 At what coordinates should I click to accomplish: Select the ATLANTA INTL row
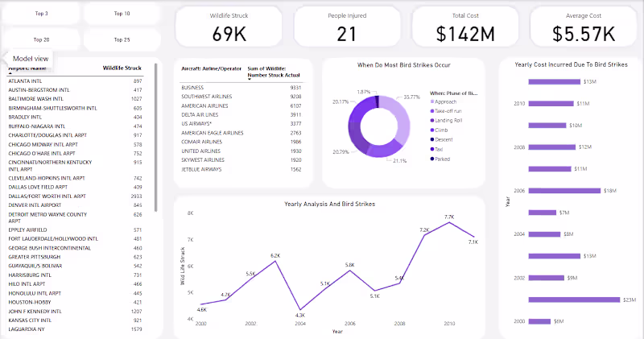coord(75,81)
